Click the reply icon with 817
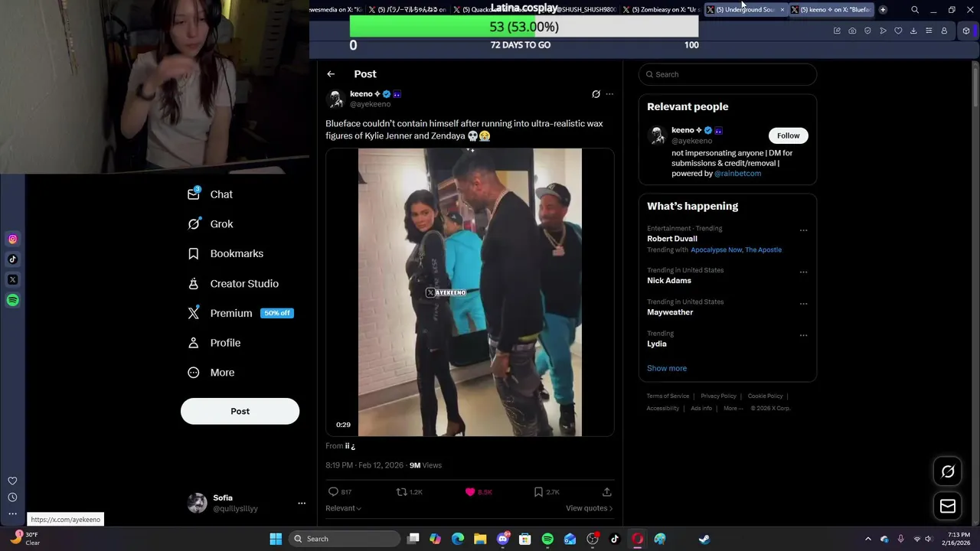Viewport: 980px width, 551px height. point(333,492)
